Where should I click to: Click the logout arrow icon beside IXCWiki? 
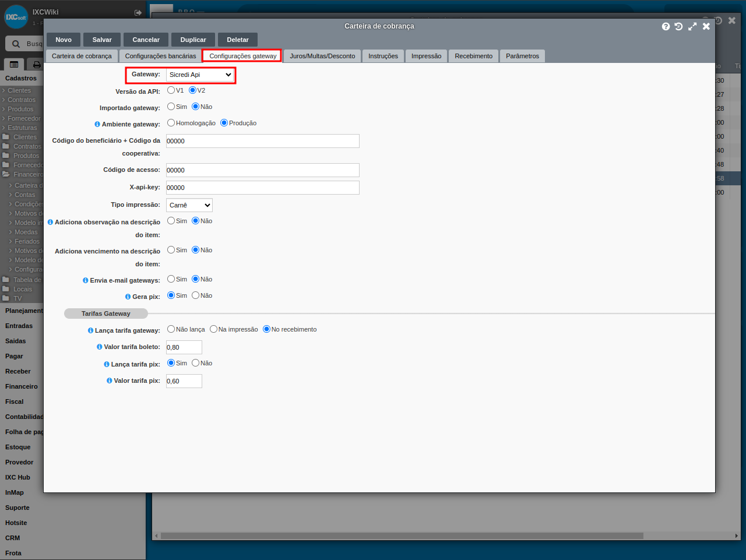point(138,12)
